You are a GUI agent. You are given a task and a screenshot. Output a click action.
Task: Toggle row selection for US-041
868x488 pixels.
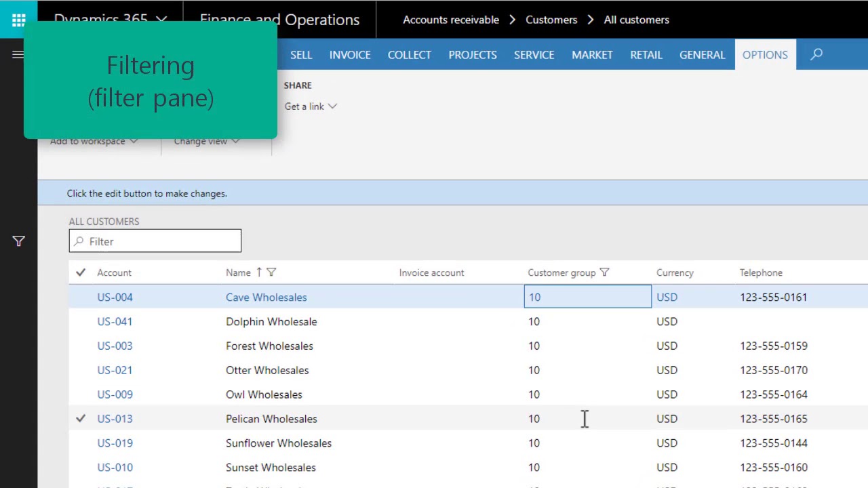click(x=81, y=321)
